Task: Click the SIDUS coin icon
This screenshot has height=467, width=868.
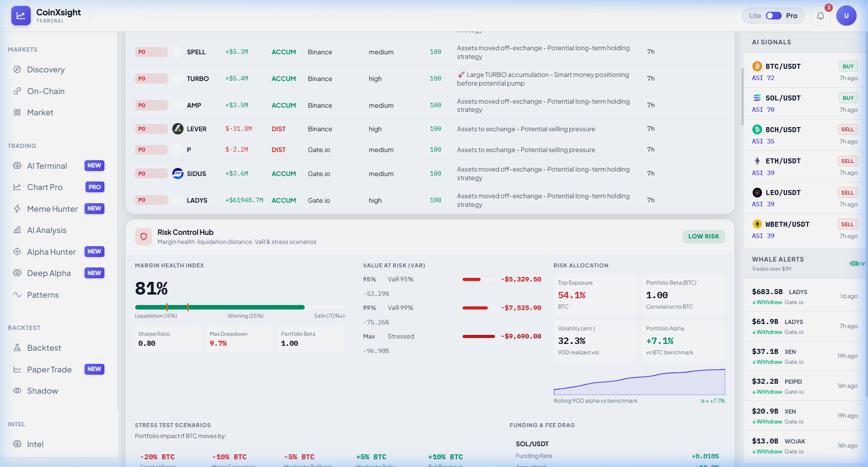Action: point(178,174)
